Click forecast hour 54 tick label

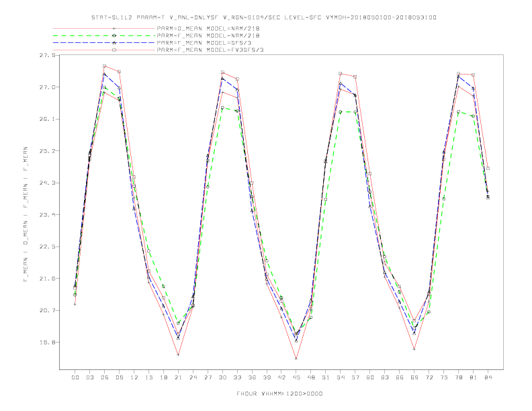tap(341, 377)
